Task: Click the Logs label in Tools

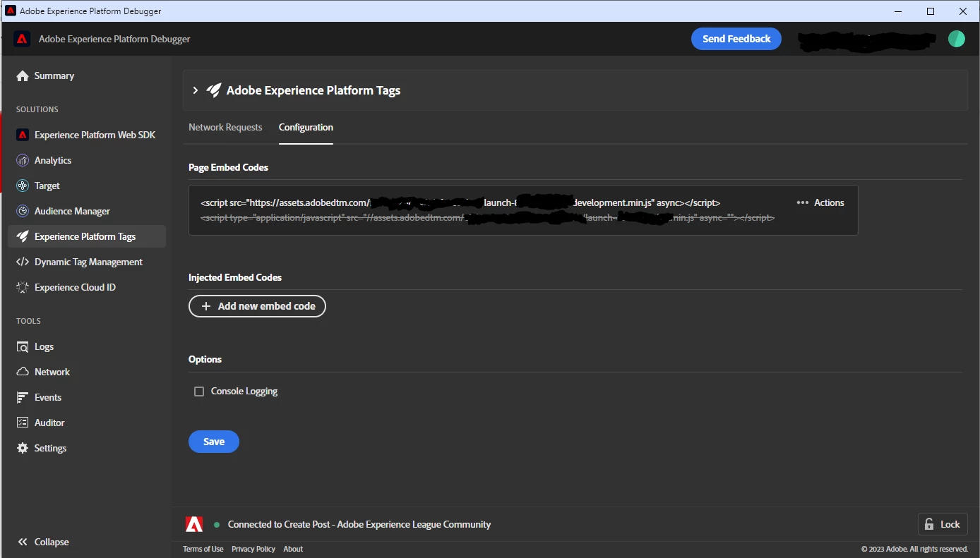Action: point(44,346)
